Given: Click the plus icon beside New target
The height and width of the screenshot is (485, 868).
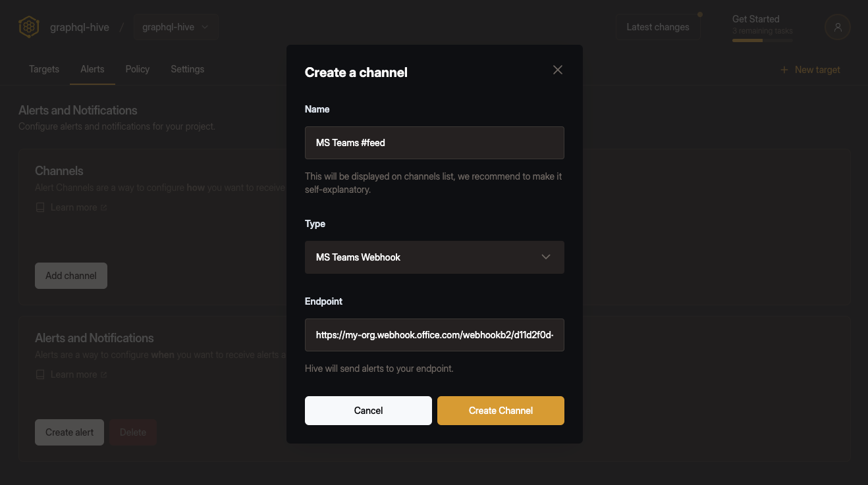Looking at the screenshot, I should pos(784,69).
